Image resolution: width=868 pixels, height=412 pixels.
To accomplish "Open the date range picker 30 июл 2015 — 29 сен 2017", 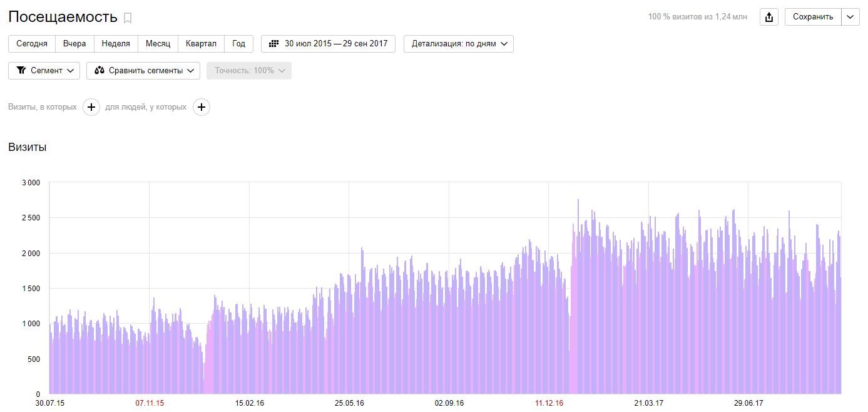I will click(328, 44).
